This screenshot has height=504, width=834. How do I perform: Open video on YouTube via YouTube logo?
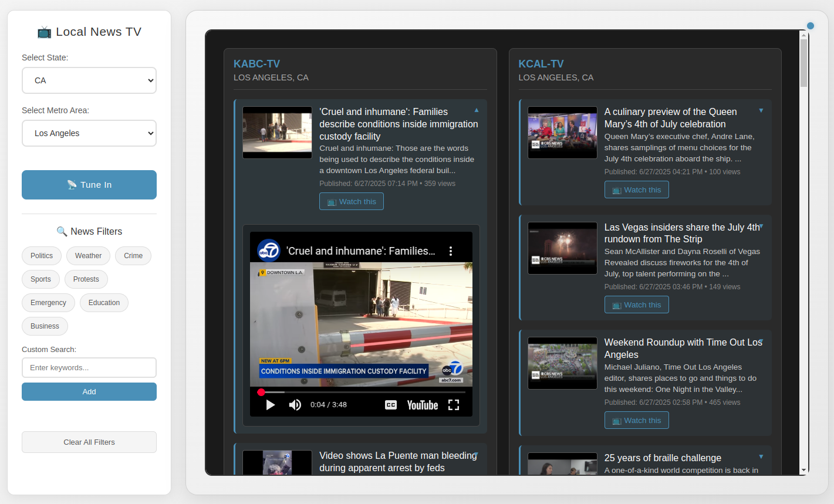click(423, 405)
